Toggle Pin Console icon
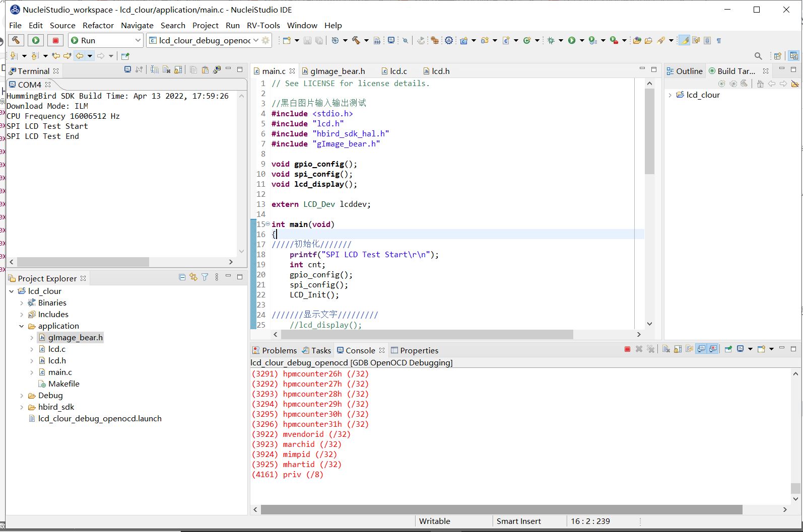 [x=728, y=349]
